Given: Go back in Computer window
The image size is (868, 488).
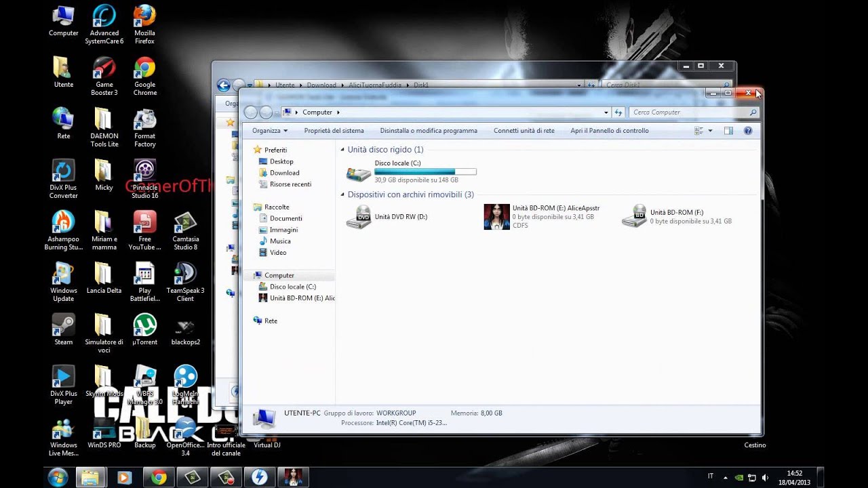Looking at the screenshot, I should click(250, 113).
